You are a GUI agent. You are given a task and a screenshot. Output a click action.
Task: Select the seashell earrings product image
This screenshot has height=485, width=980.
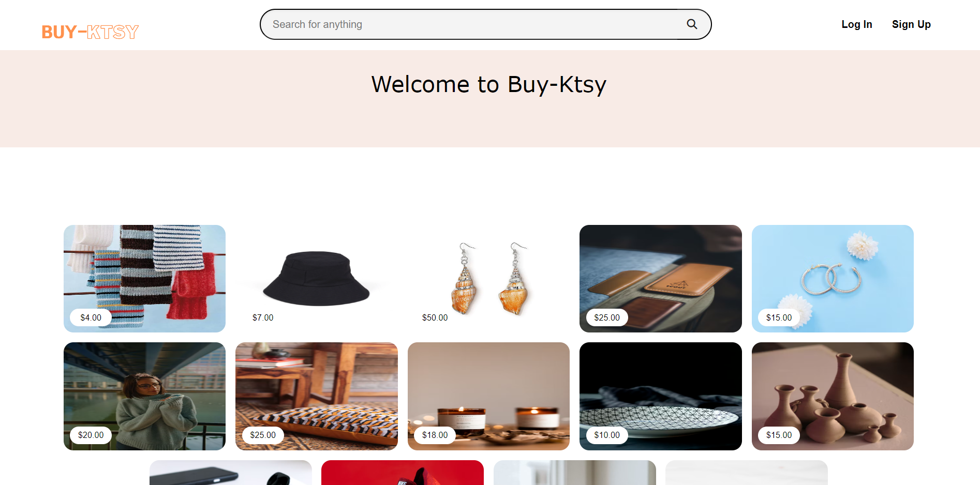coord(488,279)
